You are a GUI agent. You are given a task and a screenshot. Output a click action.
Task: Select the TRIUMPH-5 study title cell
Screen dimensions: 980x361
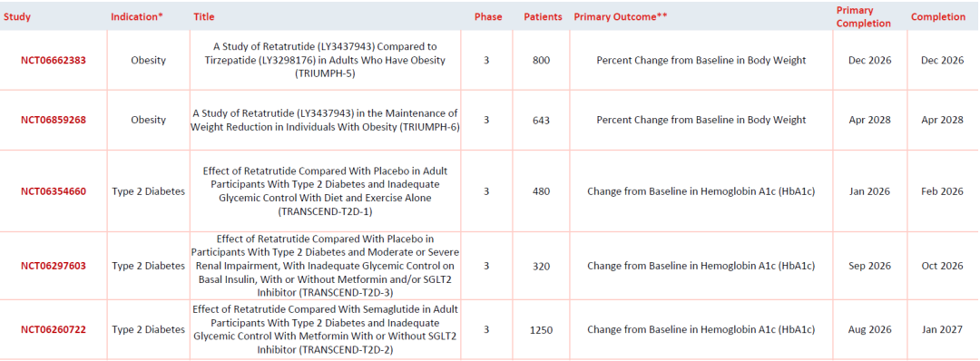pos(325,61)
